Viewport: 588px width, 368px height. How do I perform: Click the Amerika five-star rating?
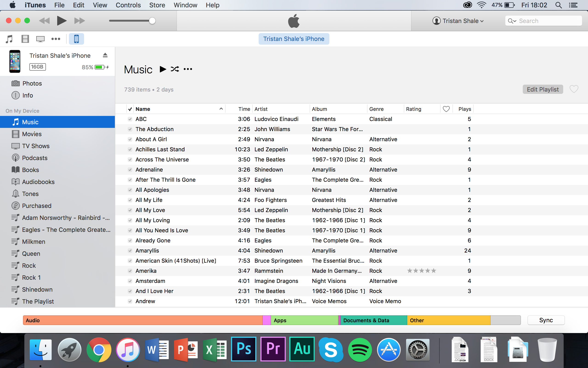[421, 271]
